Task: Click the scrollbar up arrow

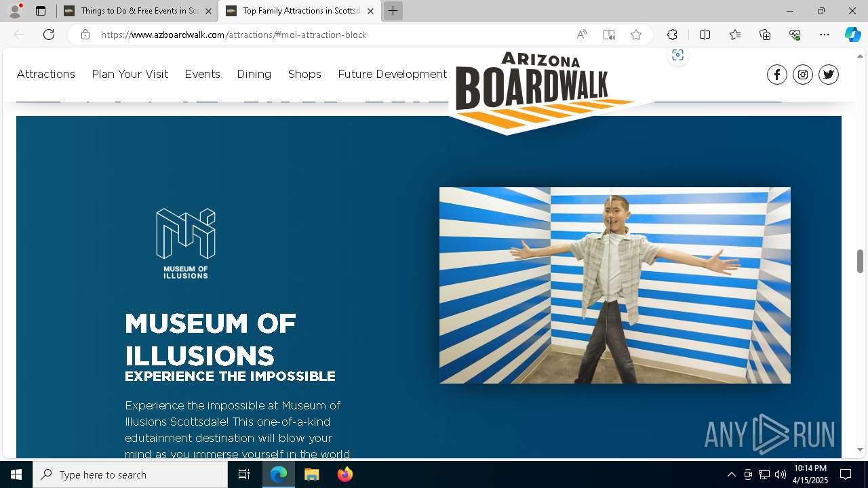Action: [861, 56]
